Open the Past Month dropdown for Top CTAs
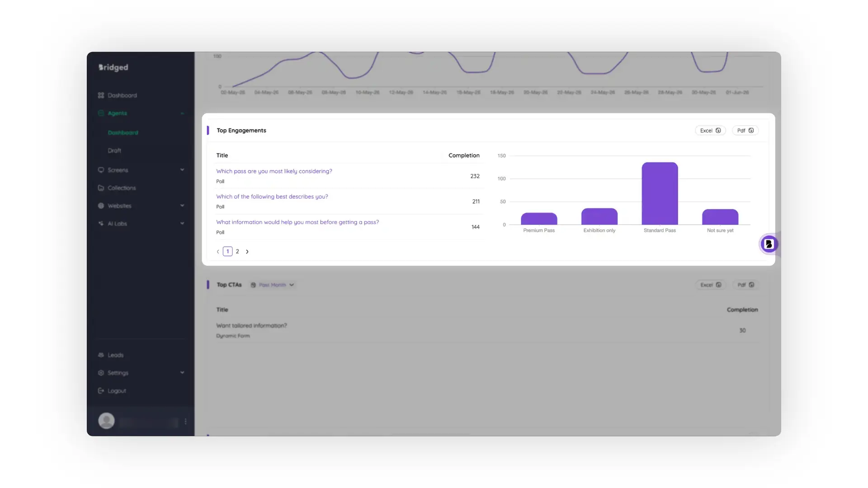 tap(273, 285)
